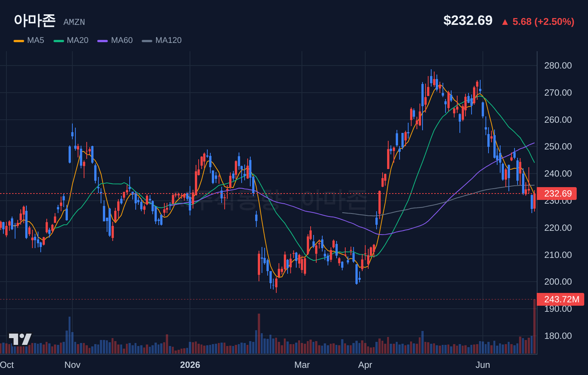Click the 200.00 price axis label

tap(558, 282)
